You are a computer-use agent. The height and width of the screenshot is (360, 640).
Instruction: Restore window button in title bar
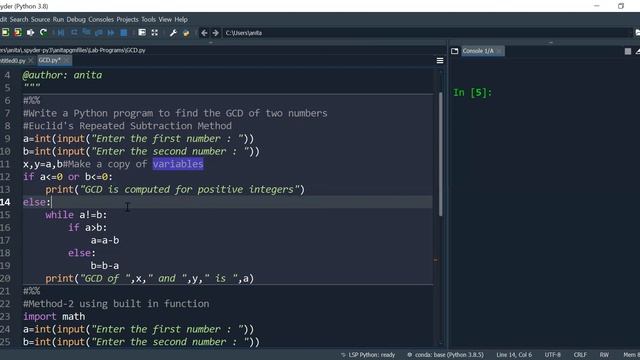[621, 6]
